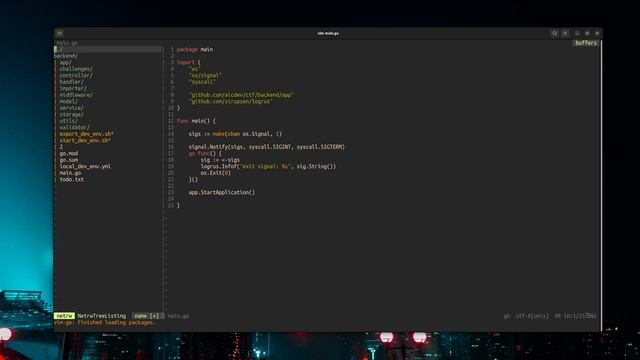Image resolution: width=640 pixels, height=360 pixels.
Task: Click the signal.Notify call line
Action: 267,147
